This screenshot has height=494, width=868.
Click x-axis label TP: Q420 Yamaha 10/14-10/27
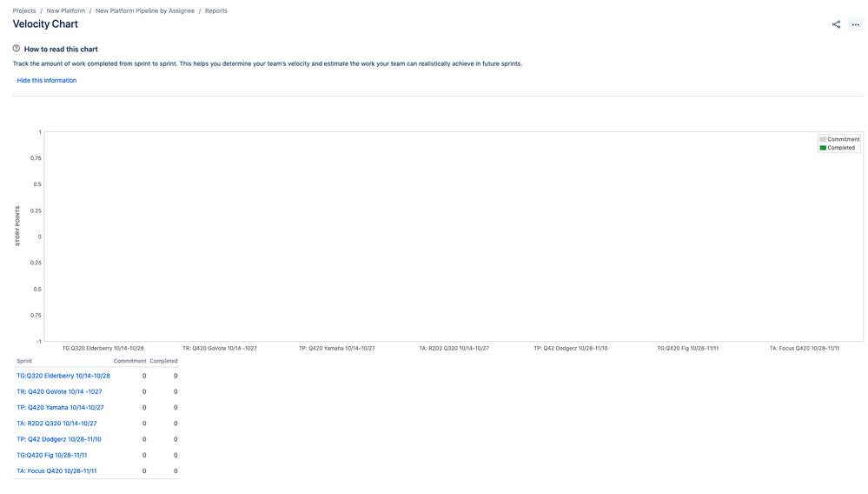[x=337, y=349]
